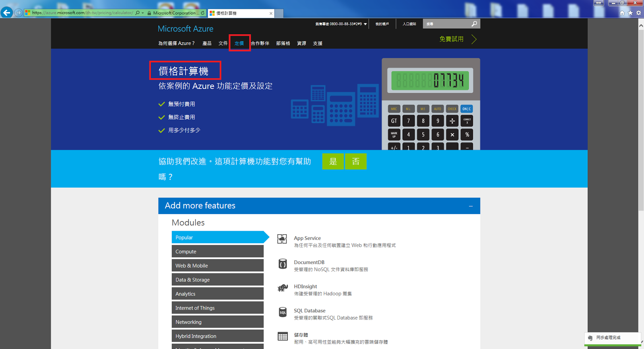Collapse the Add more features panel

click(471, 206)
